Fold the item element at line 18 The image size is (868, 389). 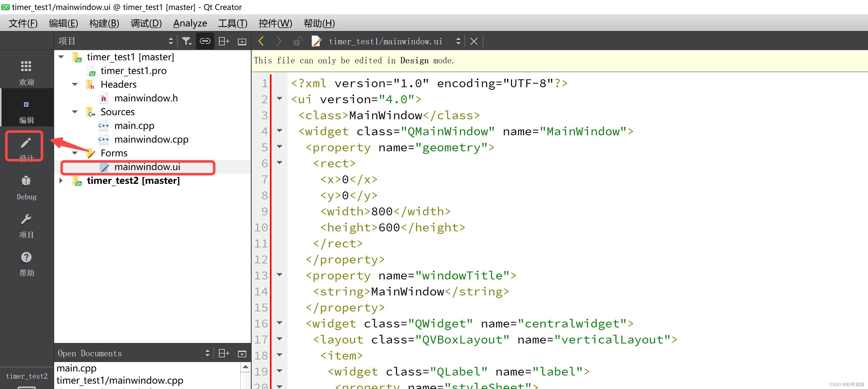(279, 355)
